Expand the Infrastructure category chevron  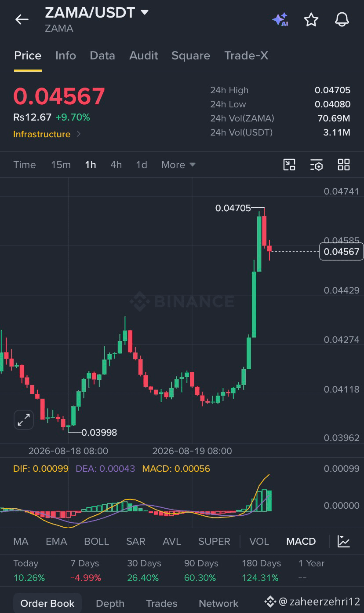pos(79,134)
